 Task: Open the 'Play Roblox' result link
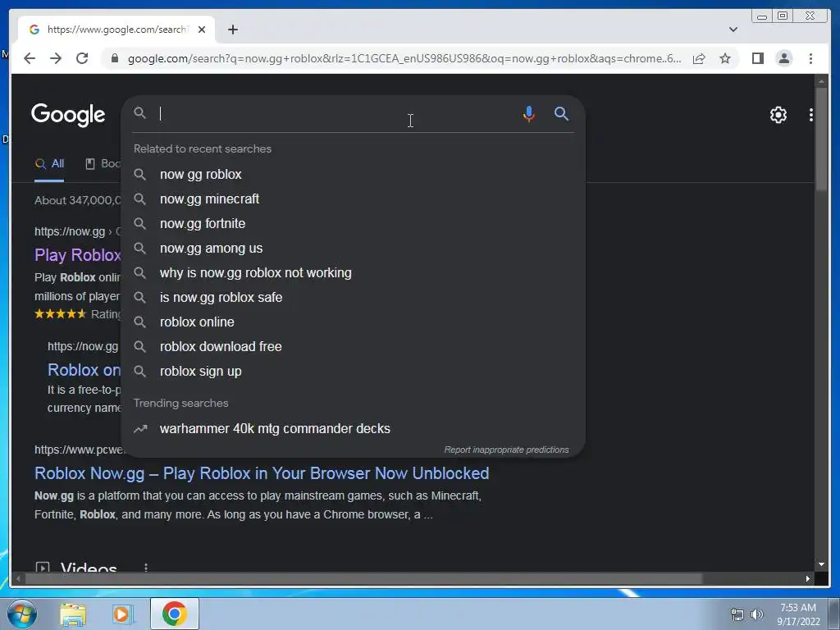[78, 255]
